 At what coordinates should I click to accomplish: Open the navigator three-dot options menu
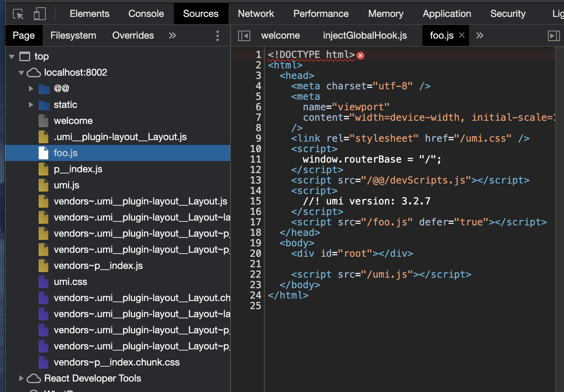(x=217, y=35)
